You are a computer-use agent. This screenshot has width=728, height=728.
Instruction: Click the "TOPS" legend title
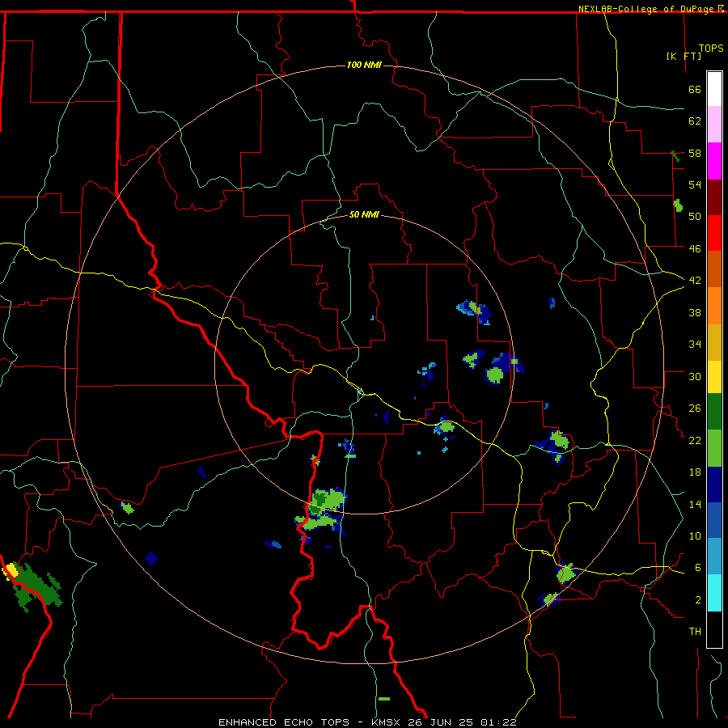[711, 48]
